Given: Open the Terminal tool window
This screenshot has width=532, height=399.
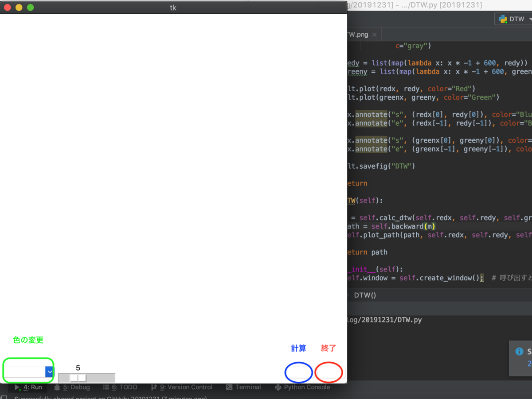Looking at the screenshot, I should coord(243,387).
